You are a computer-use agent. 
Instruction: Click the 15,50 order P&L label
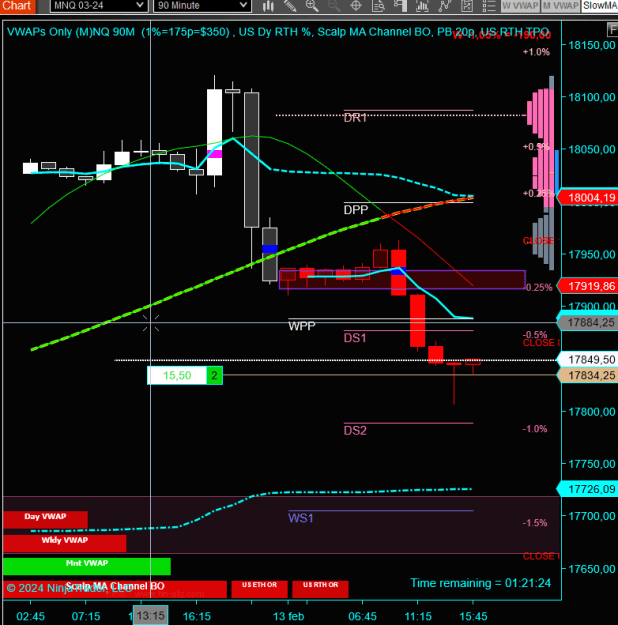177,375
